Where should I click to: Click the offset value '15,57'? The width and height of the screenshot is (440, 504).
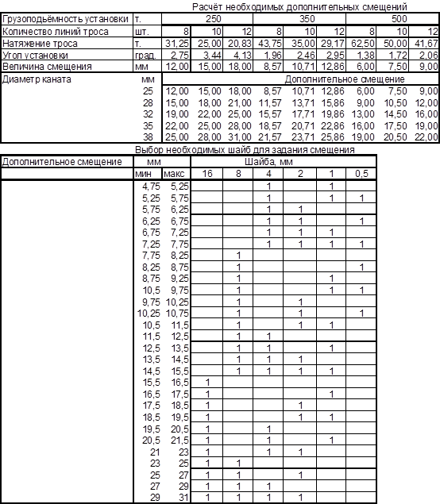[x=270, y=114]
